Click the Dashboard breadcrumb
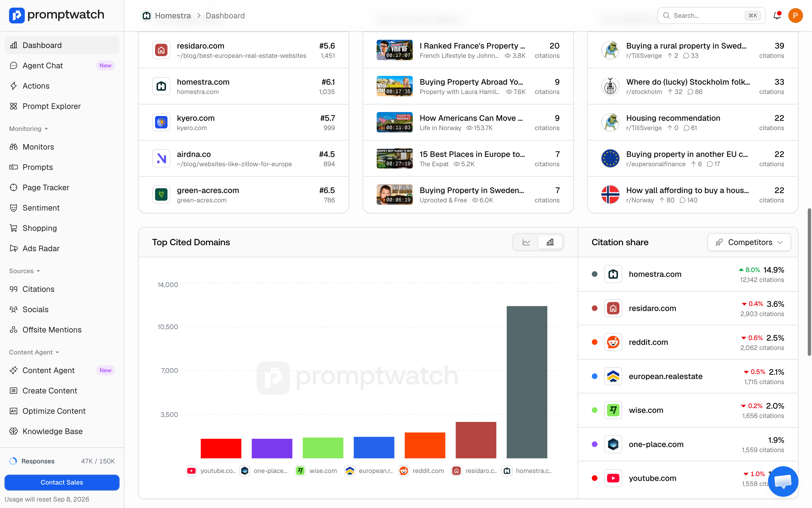This screenshot has height=508, width=812. 225,16
